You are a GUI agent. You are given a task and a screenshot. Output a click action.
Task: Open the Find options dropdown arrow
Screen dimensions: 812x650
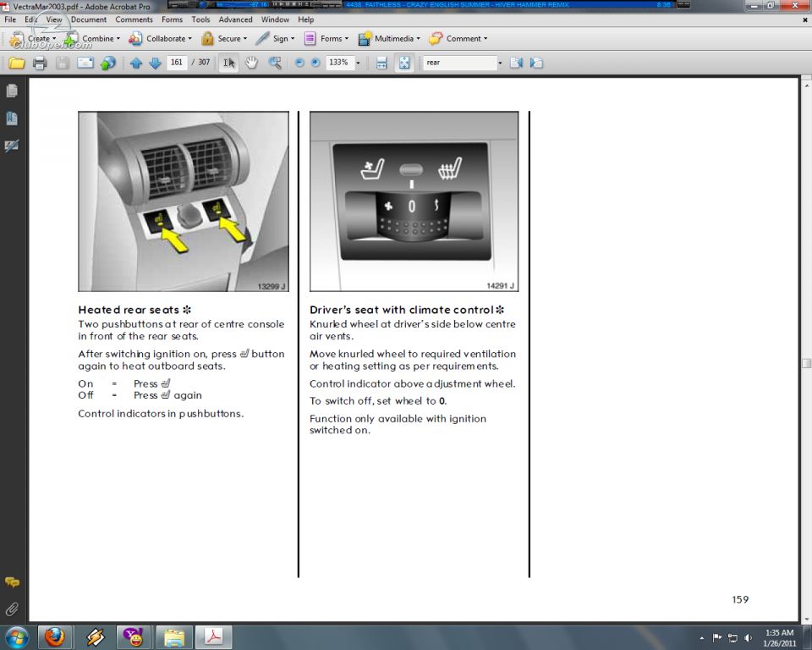pos(500,63)
